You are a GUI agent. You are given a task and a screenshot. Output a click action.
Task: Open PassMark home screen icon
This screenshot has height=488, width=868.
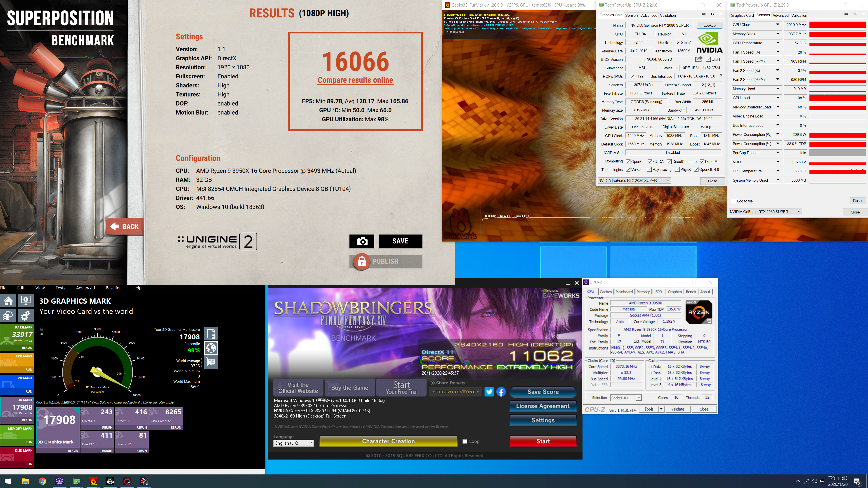8,300
